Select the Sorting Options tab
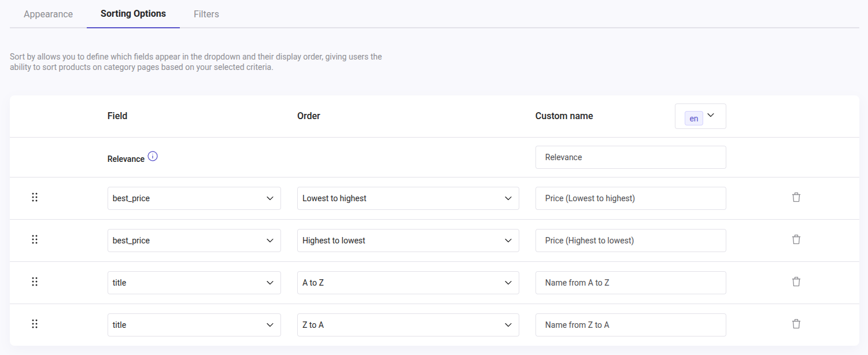 coord(133,14)
